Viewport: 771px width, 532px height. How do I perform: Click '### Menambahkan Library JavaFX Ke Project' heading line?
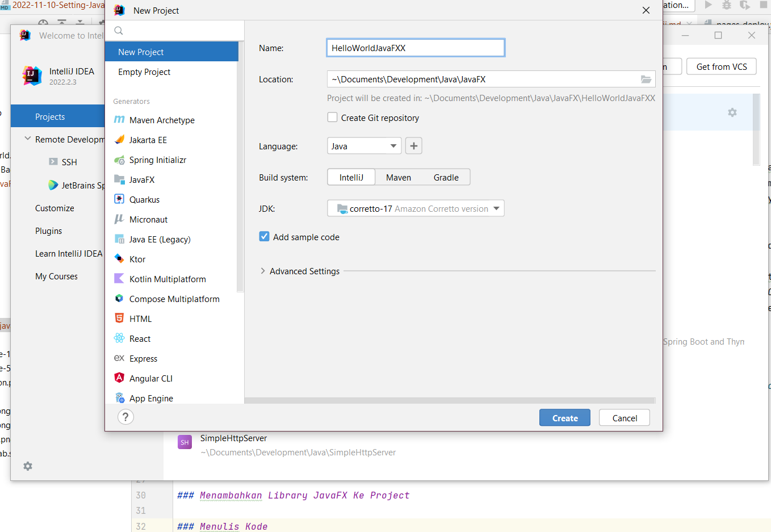[x=293, y=495]
